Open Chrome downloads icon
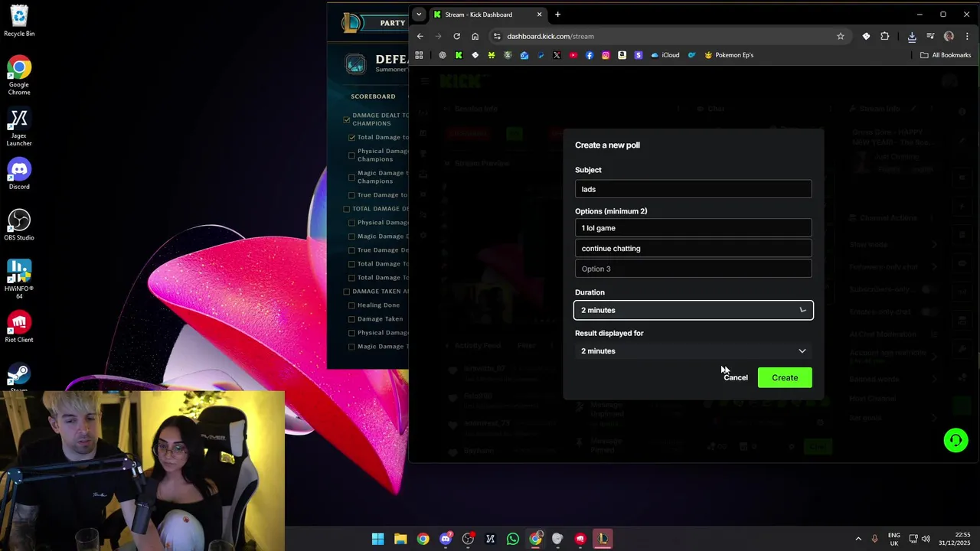 (912, 36)
